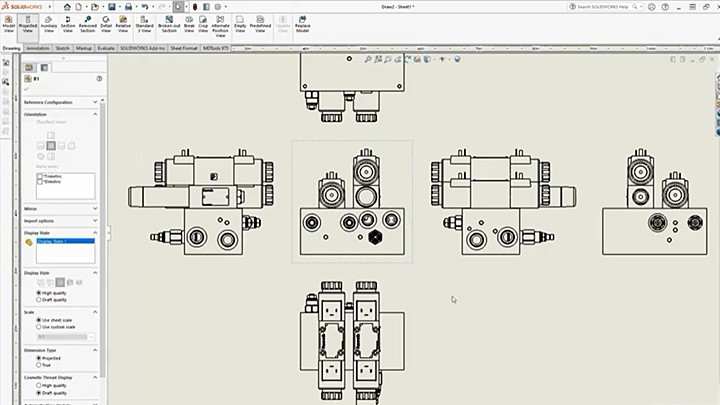Select Display State-1 list entry
The image size is (720, 405).
pyautogui.click(x=66, y=241)
